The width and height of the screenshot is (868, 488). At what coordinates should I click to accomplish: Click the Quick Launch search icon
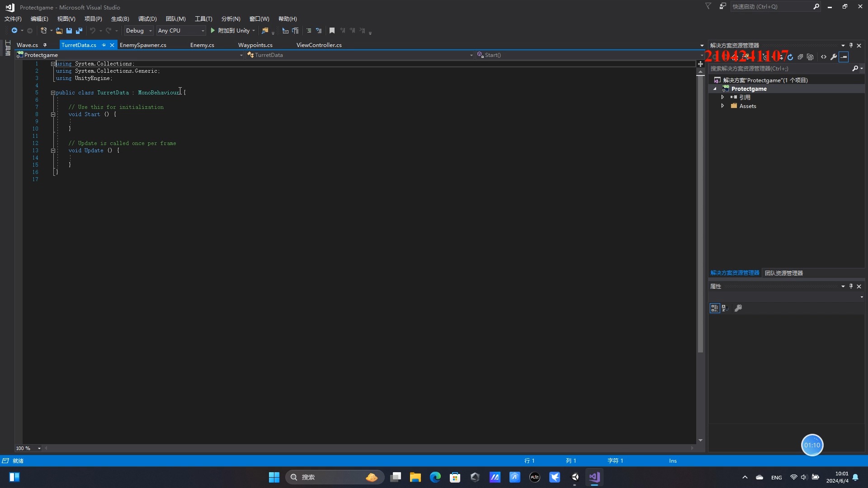(816, 7)
